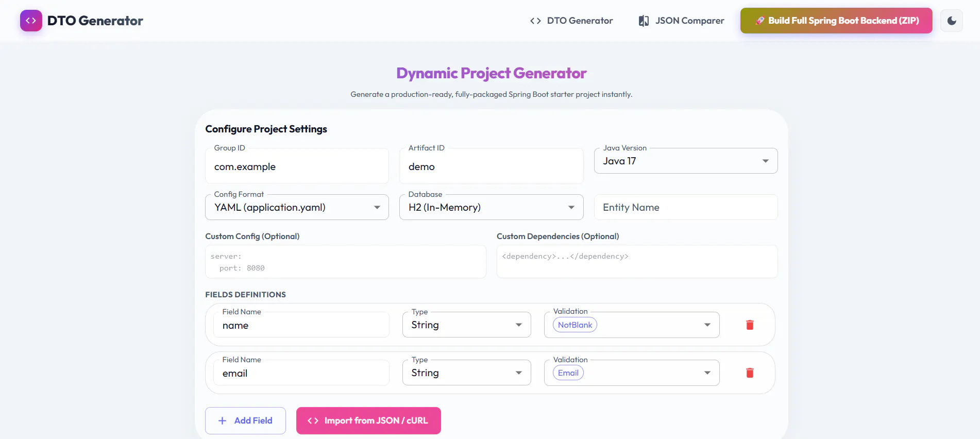
Task: Click the FIELDS DEFINITIONS label
Action: 245,295
